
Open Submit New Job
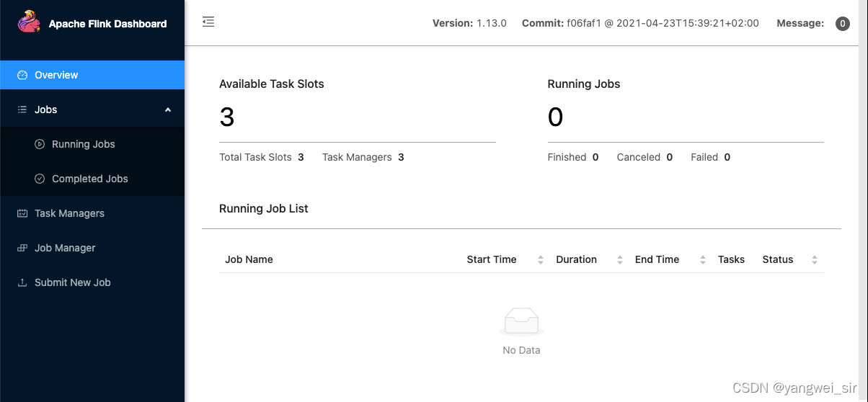click(92, 282)
